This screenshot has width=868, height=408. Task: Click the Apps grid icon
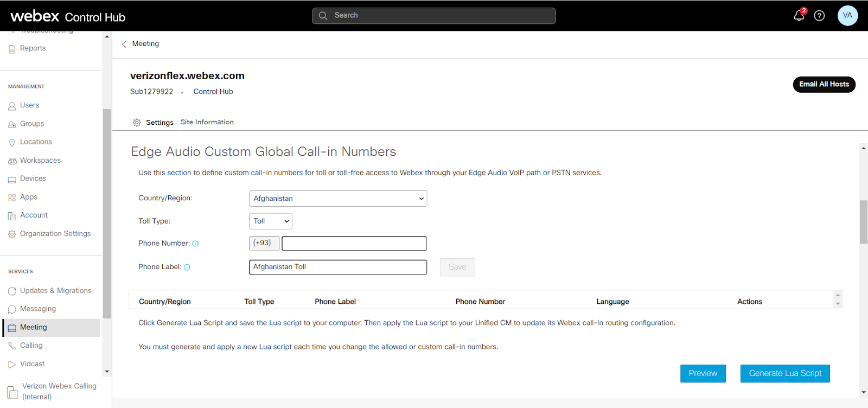(12, 197)
